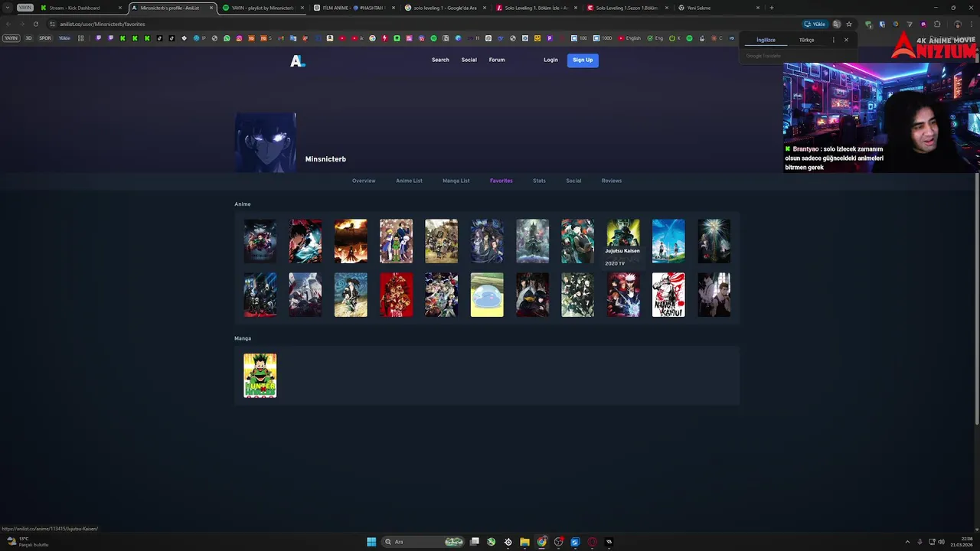Switch to the Overview profile tab

[364, 181]
